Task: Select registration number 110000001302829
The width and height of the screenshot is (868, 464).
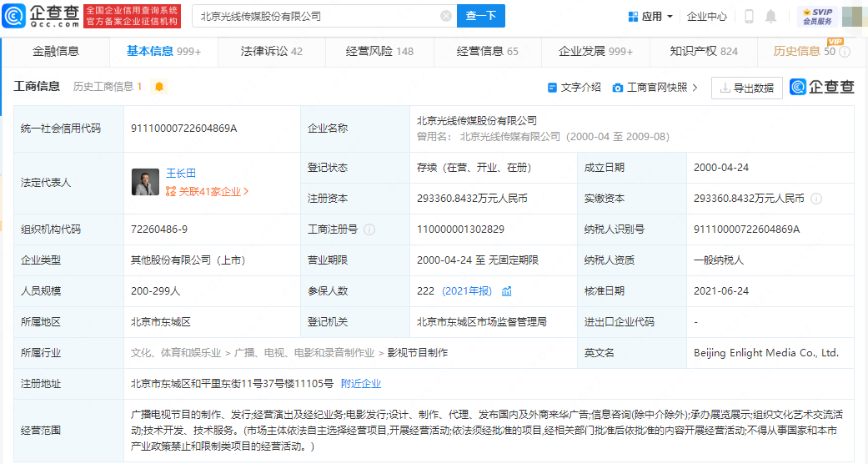Action: [x=460, y=229]
